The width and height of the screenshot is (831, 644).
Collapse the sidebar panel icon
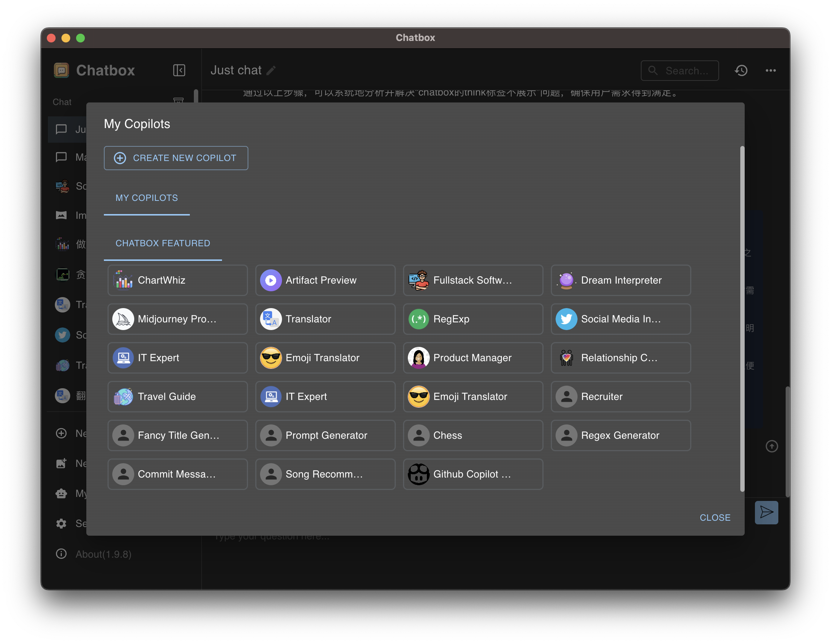[179, 70]
